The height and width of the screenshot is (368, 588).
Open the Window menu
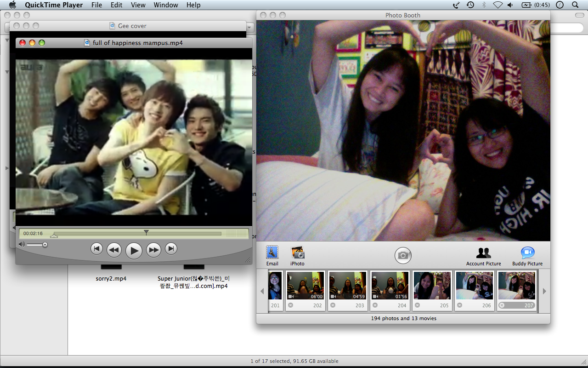[x=166, y=5]
